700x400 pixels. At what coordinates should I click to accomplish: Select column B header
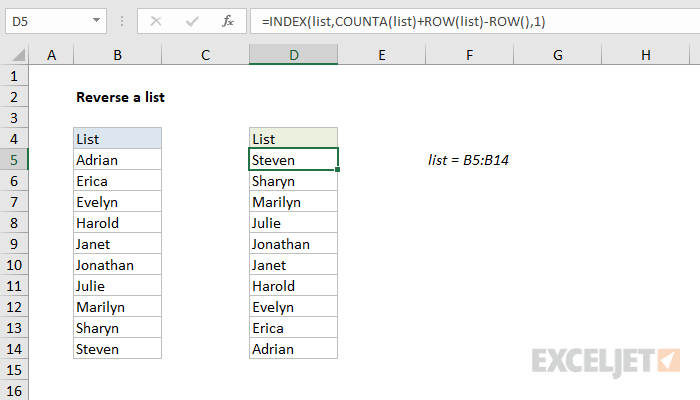pos(117,55)
